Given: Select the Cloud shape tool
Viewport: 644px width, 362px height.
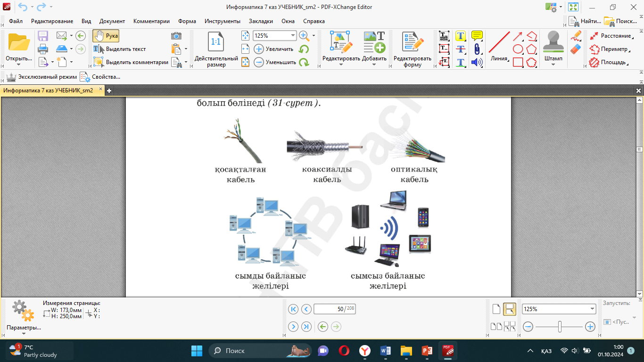Looking at the screenshot, I should pos(532,62).
